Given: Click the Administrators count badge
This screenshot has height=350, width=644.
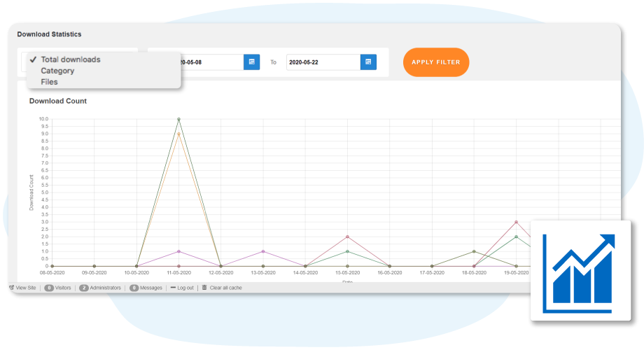Looking at the screenshot, I should (x=83, y=288).
